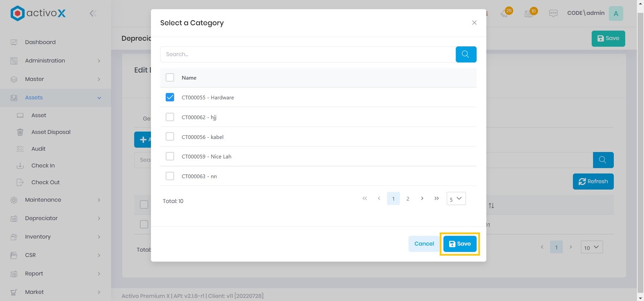Click the search magnifier button in dialog

point(466,54)
